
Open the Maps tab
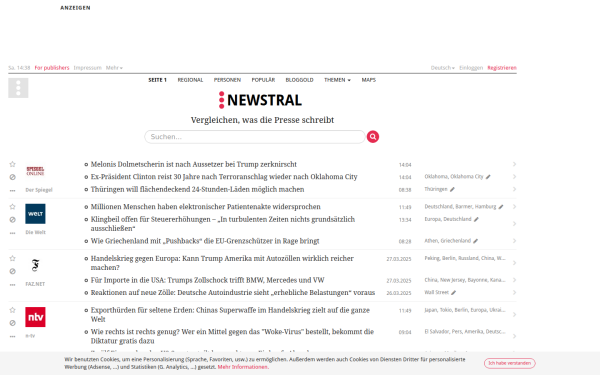coord(368,80)
